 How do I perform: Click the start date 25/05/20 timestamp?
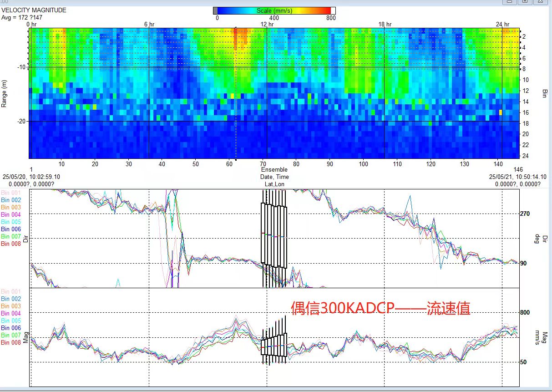pyautogui.click(x=31, y=177)
